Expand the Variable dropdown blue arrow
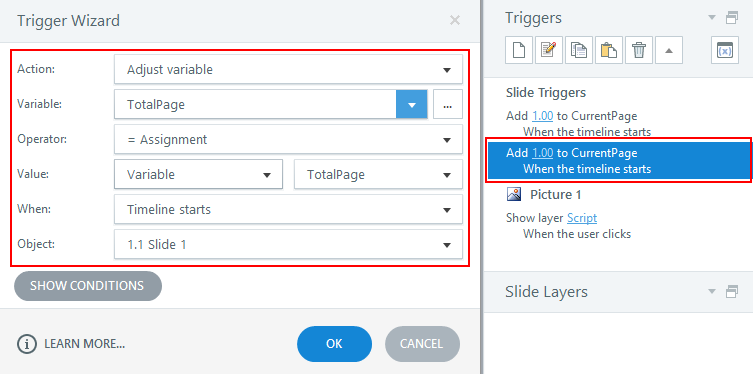 [412, 104]
